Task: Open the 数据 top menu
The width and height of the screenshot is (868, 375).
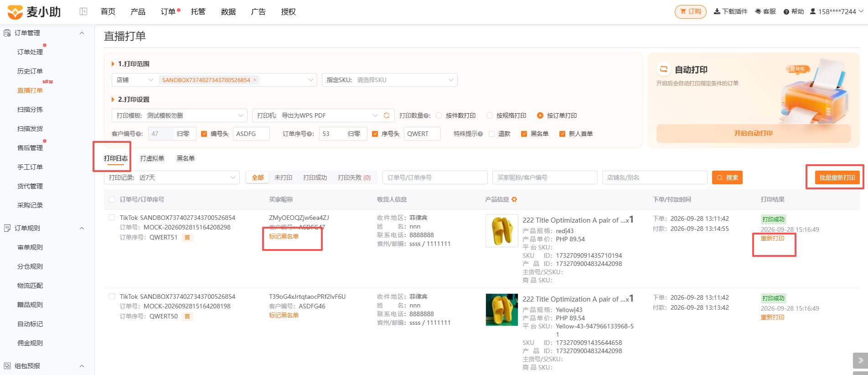Action: (x=228, y=11)
